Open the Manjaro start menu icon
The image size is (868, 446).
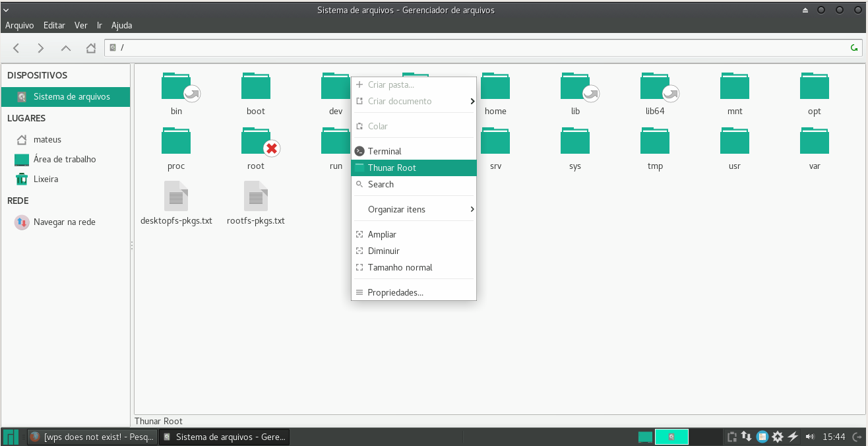click(11, 437)
